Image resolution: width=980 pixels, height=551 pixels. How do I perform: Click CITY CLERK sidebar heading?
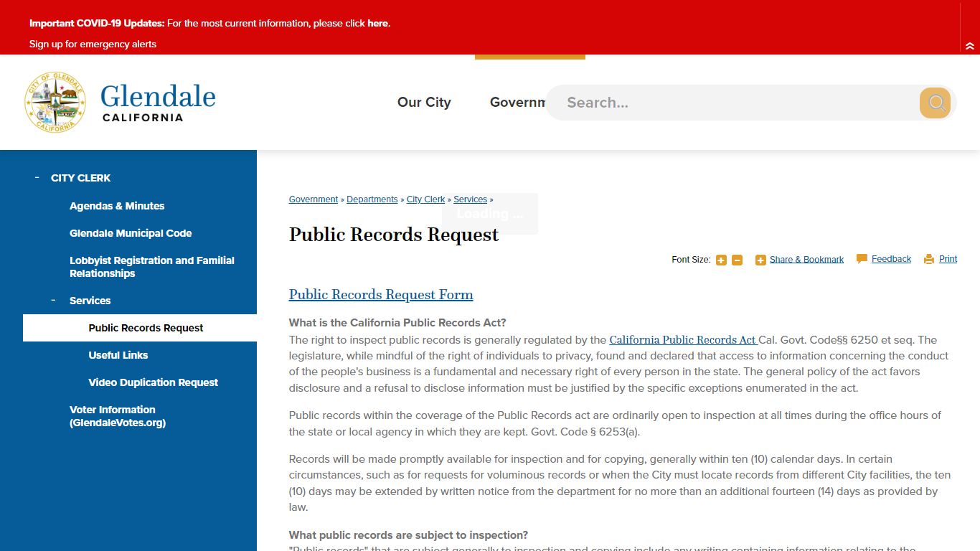pyautogui.click(x=80, y=178)
